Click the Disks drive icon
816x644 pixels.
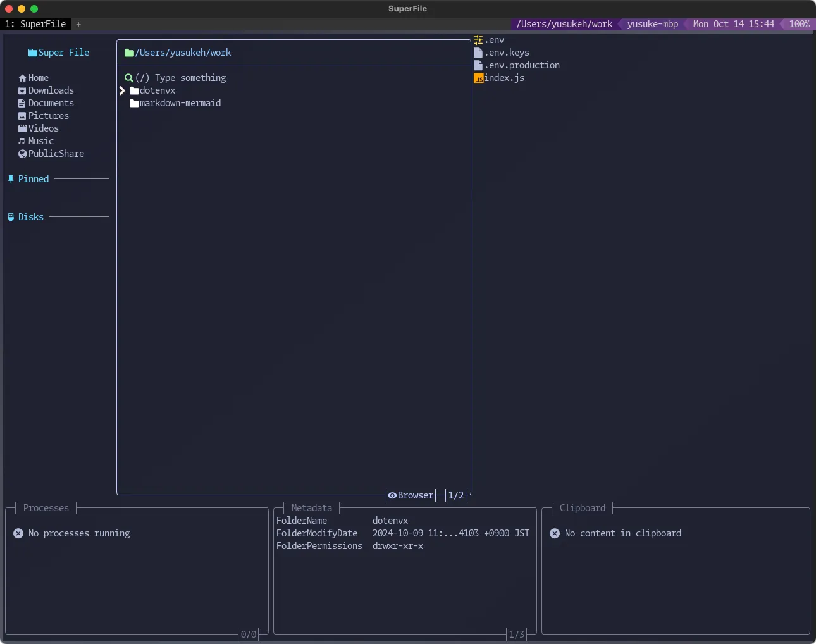pos(11,217)
